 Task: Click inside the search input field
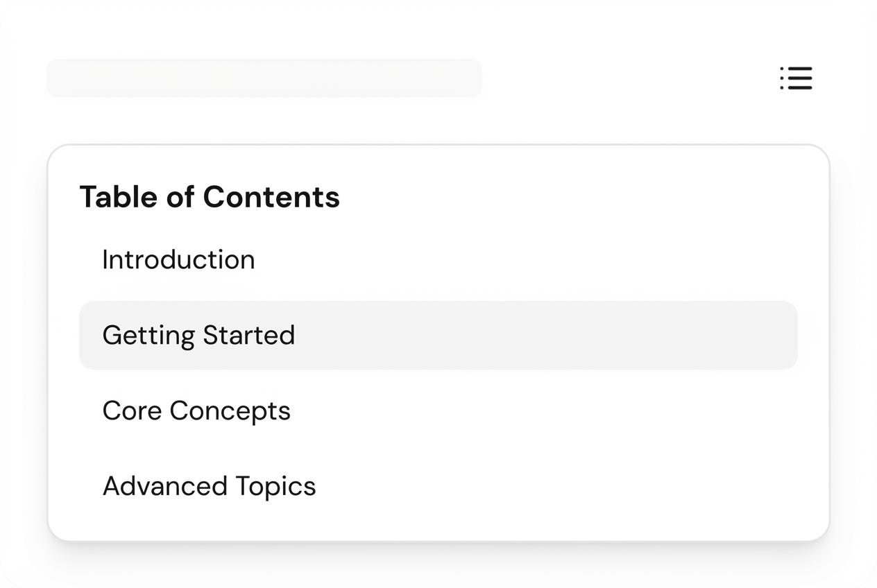point(264,78)
